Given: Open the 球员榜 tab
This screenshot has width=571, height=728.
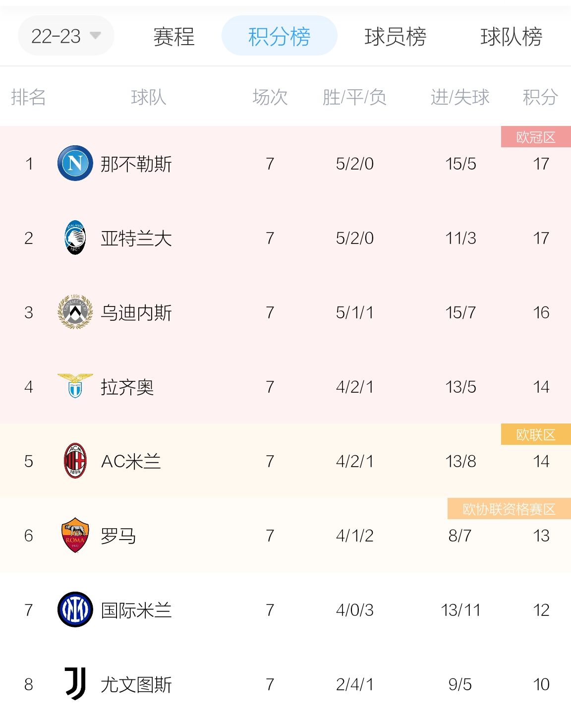Looking at the screenshot, I should 395,36.
